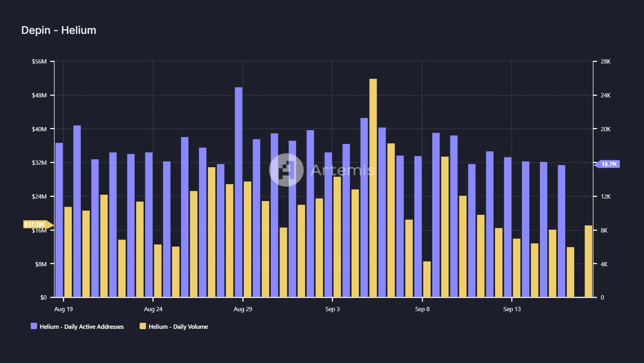Viewport: 644px width, 363px height.
Task: Click the "24K" addresses axis label
Action: [x=606, y=95]
